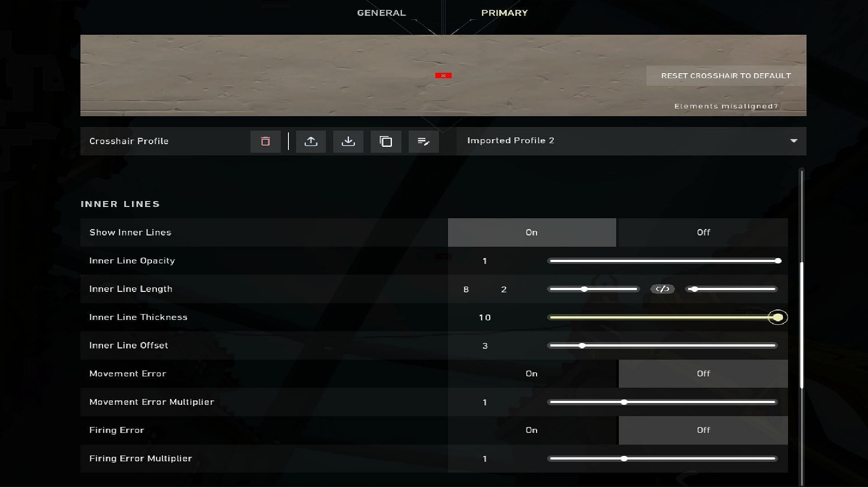Click the export crosshair profile icon
Screen dimensions: 868x488
coord(311,141)
